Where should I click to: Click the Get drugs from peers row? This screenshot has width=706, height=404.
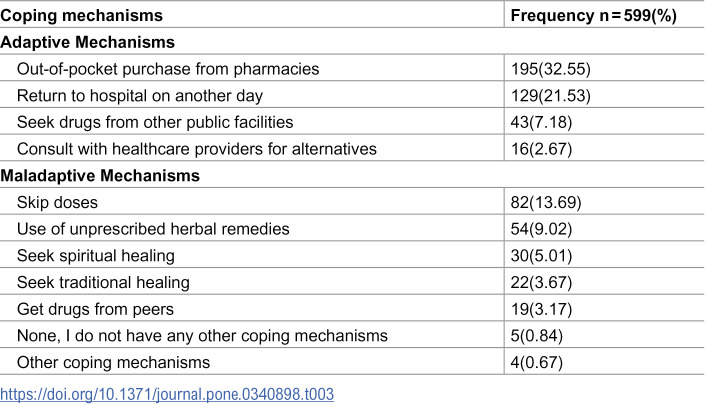(x=352, y=309)
